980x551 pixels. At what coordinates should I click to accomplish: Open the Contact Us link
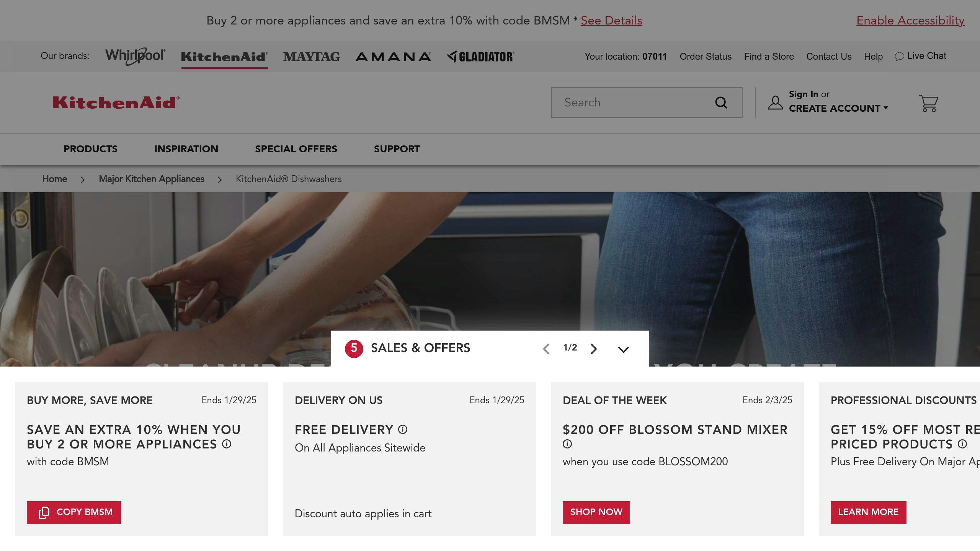829,57
